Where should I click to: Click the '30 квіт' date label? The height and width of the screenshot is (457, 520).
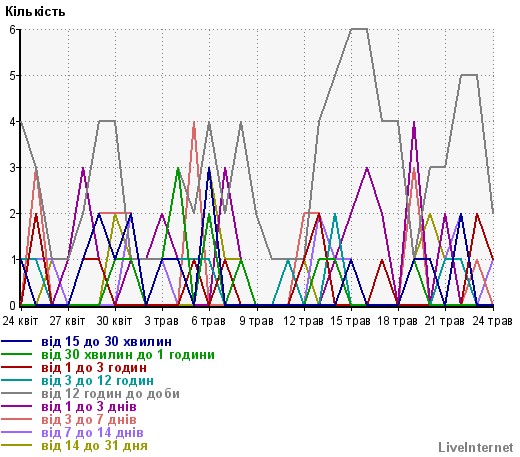click(x=115, y=321)
